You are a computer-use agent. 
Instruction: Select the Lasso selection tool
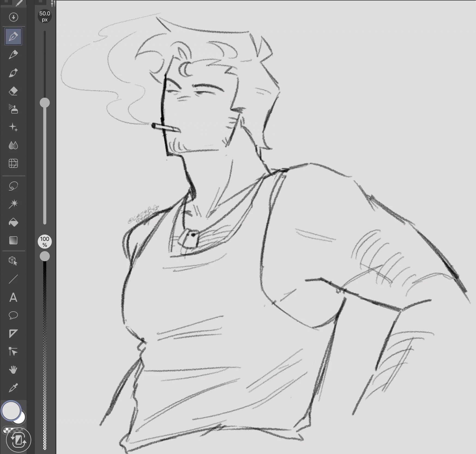(13, 186)
